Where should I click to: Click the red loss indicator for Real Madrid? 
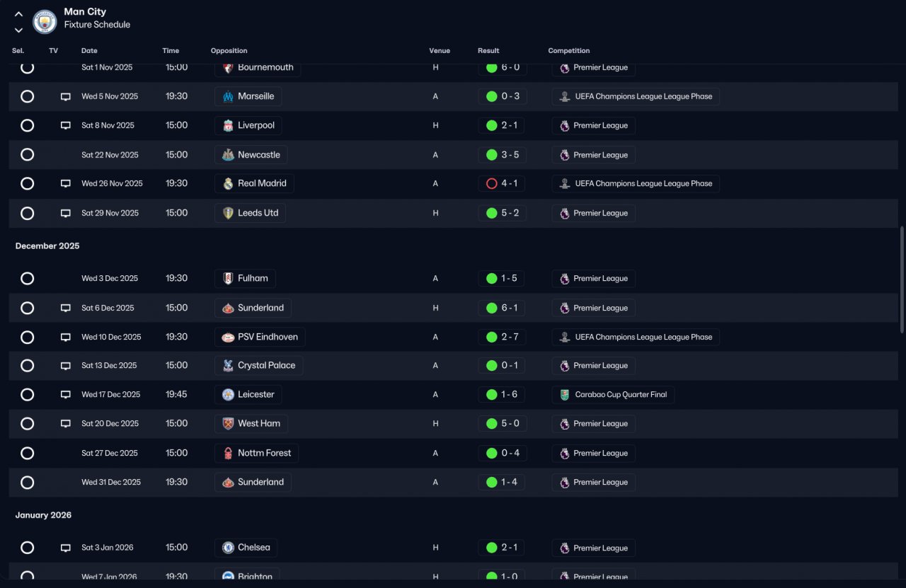point(492,183)
